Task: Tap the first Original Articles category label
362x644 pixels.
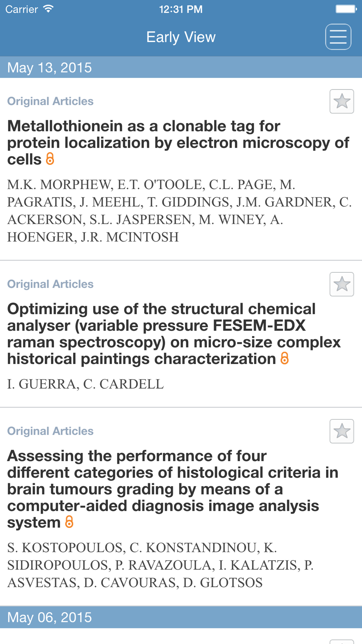Action: [x=50, y=101]
